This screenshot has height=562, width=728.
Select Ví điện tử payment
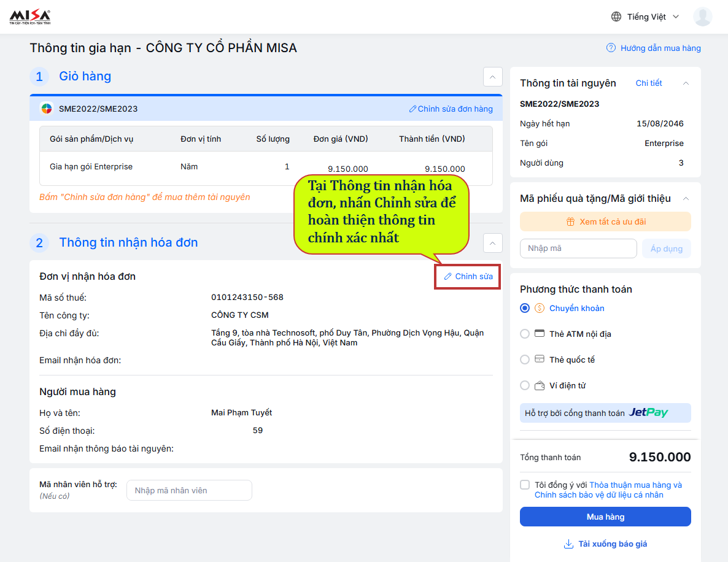525,386
